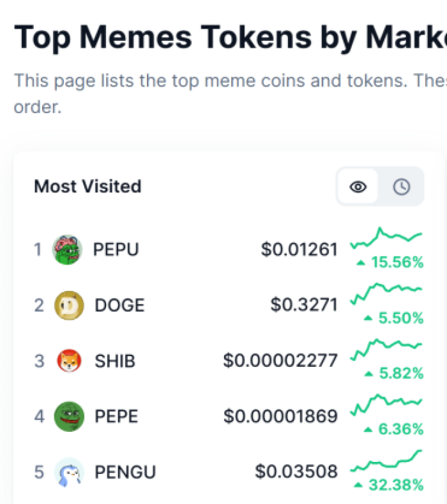Viewport: 447px width, 504px height.
Task: Click the PEPU price sparkline chart
Action: coord(386,237)
